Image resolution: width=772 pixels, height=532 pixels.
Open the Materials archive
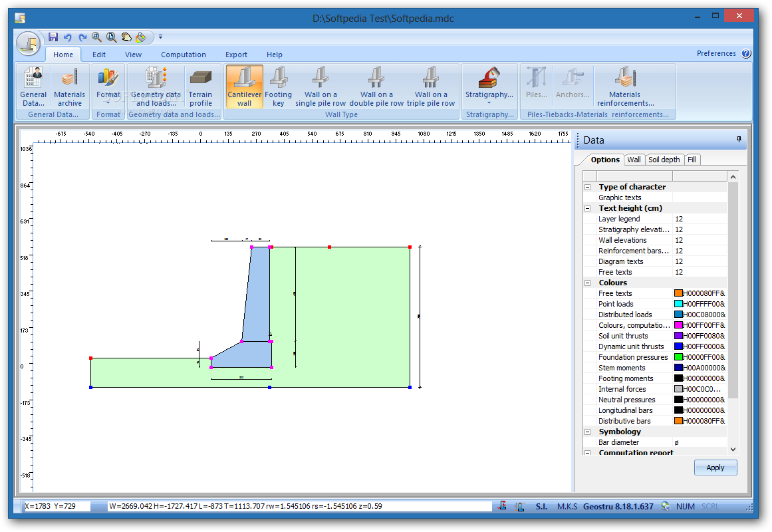click(x=69, y=86)
